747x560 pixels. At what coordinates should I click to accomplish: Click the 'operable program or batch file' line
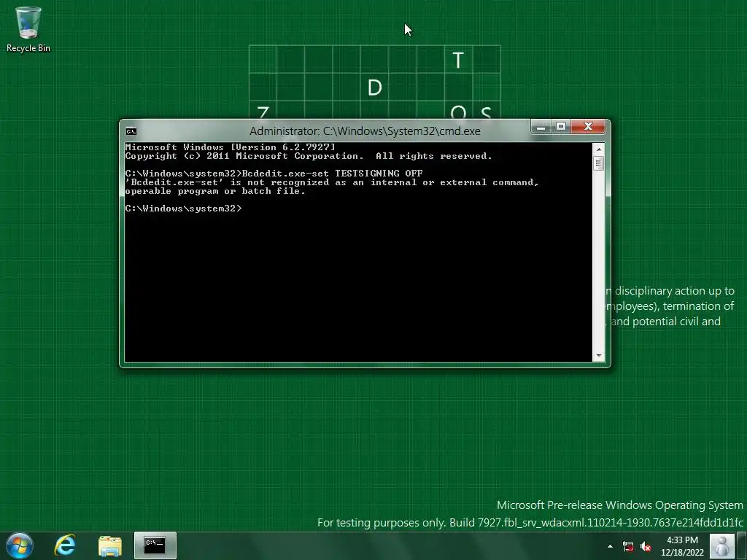215,191
